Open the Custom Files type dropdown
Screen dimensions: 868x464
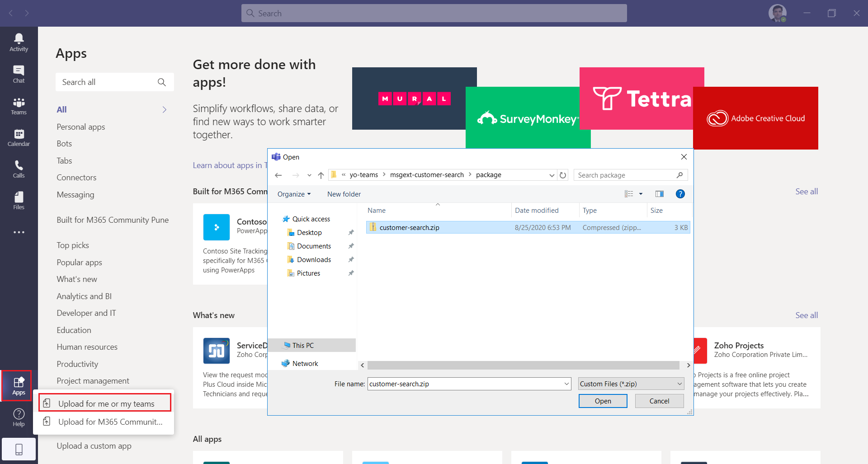(x=631, y=384)
